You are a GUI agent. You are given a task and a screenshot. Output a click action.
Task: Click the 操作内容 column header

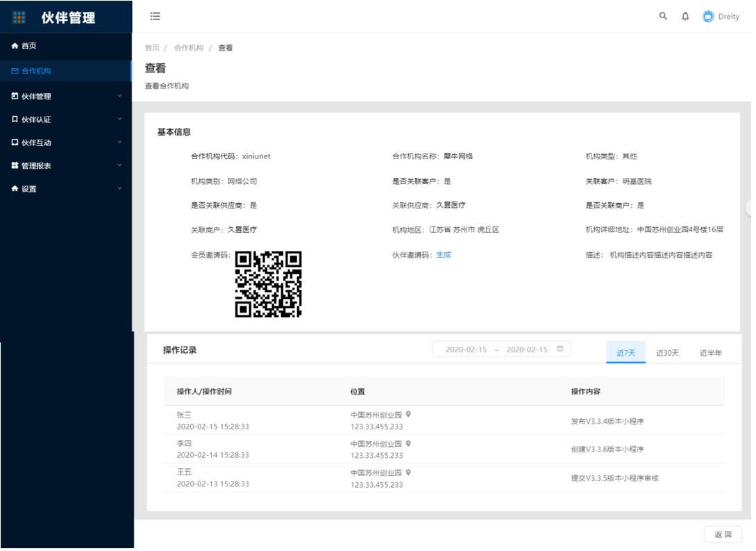585,391
